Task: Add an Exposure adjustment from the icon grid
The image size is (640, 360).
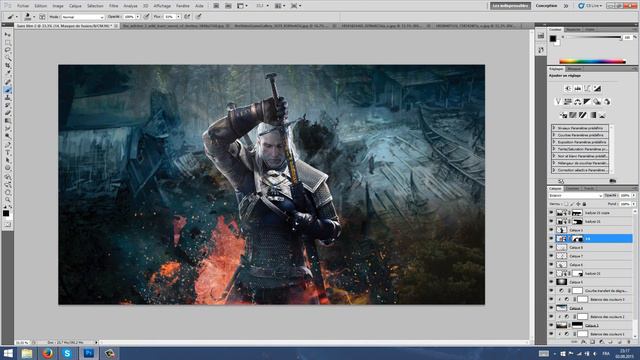Action: (597, 89)
